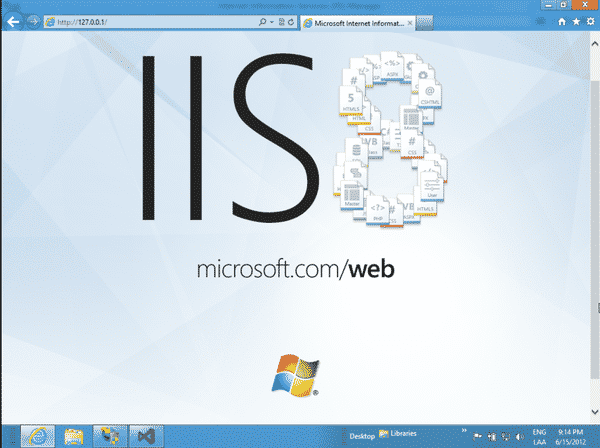Viewport: 600px width, 448px height.
Task: Open the address bar autocomplete dropdown arrow
Action: 272,22
